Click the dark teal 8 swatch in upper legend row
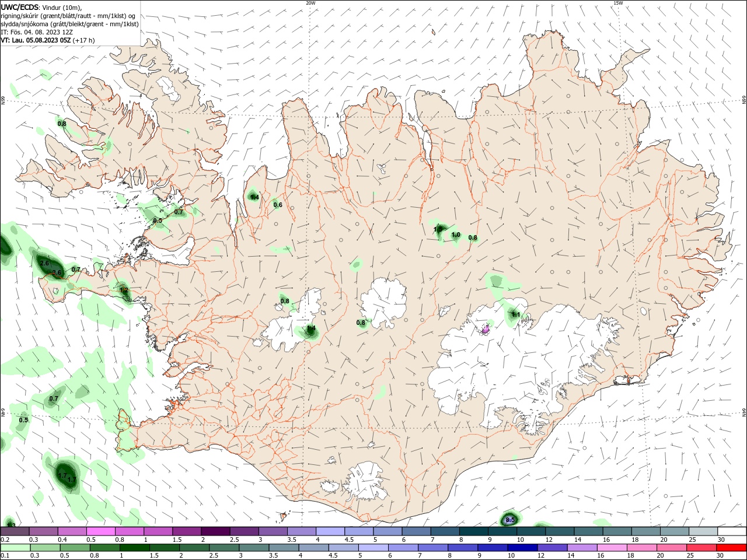Viewport: 747px width, 560px height. (x=473, y=531)
